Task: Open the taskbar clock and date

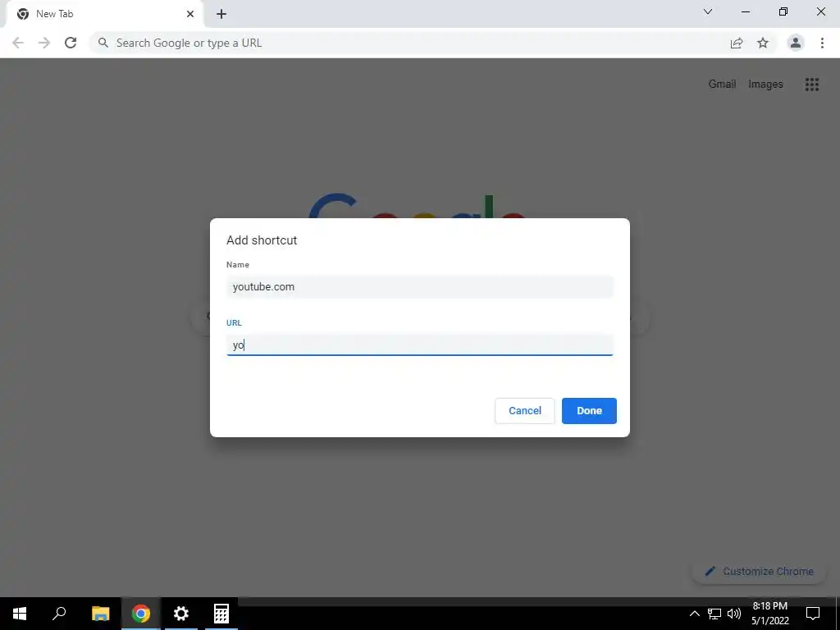Action: 769,614
